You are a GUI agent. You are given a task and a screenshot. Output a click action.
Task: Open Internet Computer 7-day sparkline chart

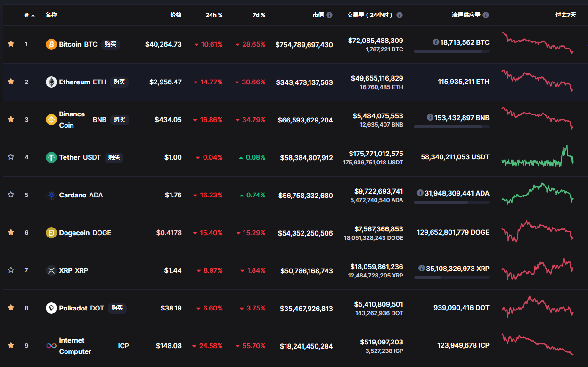tap(538, 344)
